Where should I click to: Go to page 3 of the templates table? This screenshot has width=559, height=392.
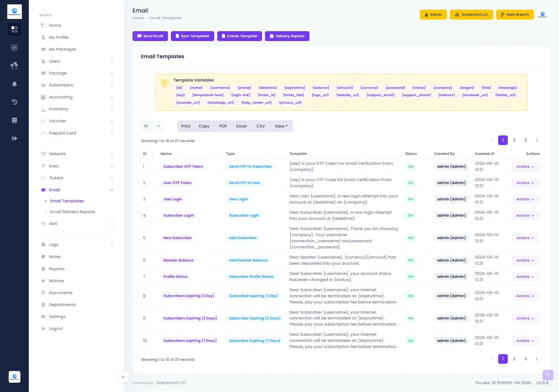(526, 140)
